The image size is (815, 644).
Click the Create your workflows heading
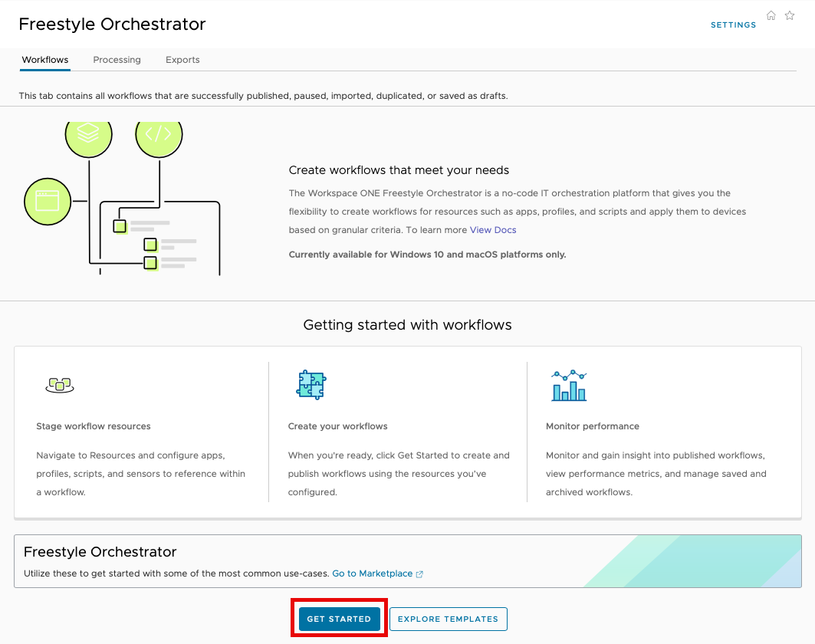(337, 426)
